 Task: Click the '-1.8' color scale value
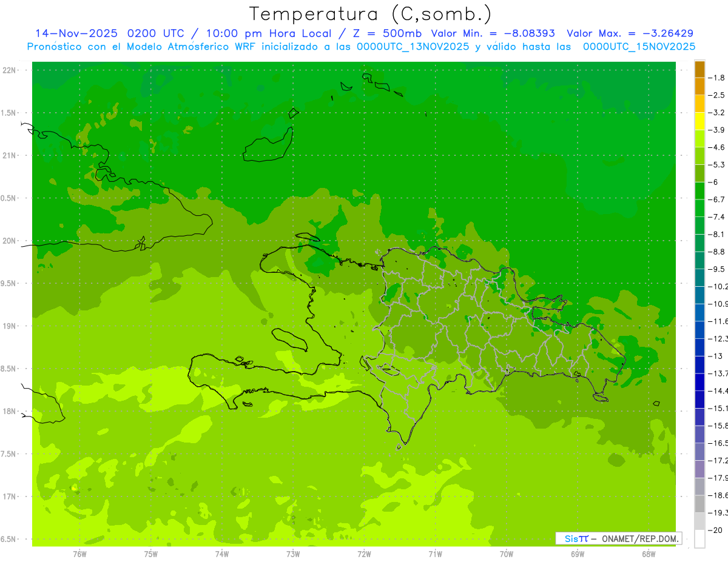(x=716, y=78)
